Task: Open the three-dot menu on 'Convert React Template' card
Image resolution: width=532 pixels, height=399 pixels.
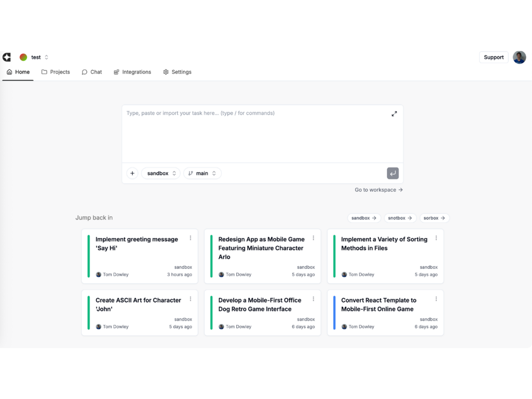Action: pyautogui.click(x=436, y=299)
